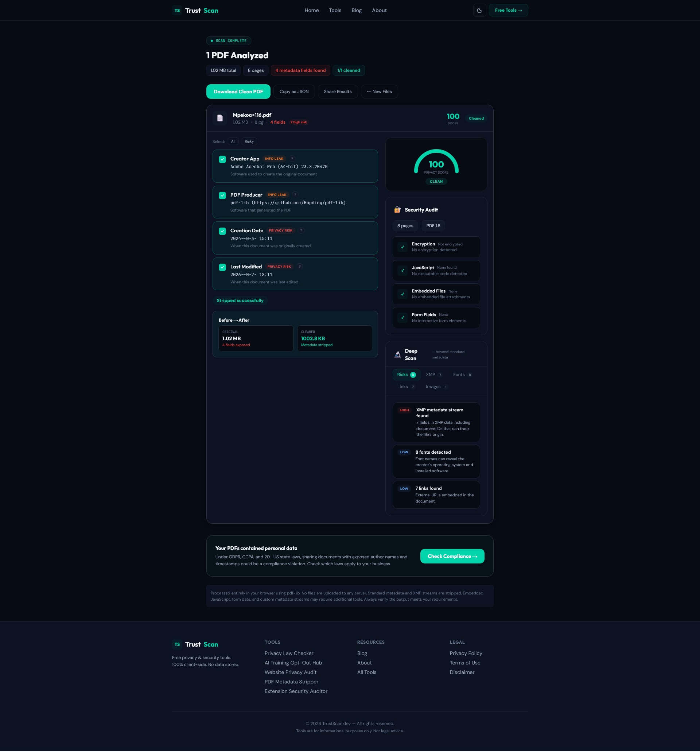Toggle the dark mode moon icon in header
The width and height of the screenshot is (700, 752).
[479, 10]
